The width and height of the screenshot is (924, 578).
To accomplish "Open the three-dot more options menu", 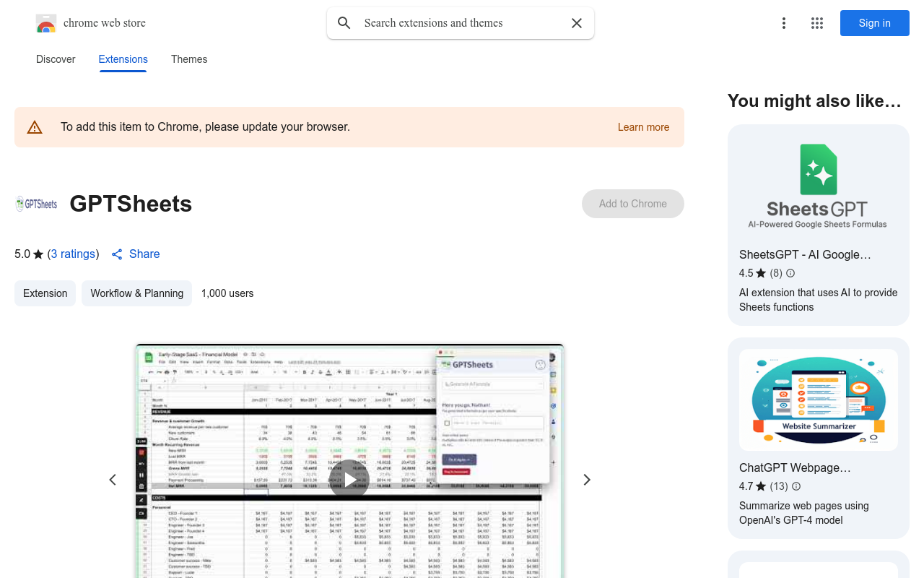I will (783, 23).
